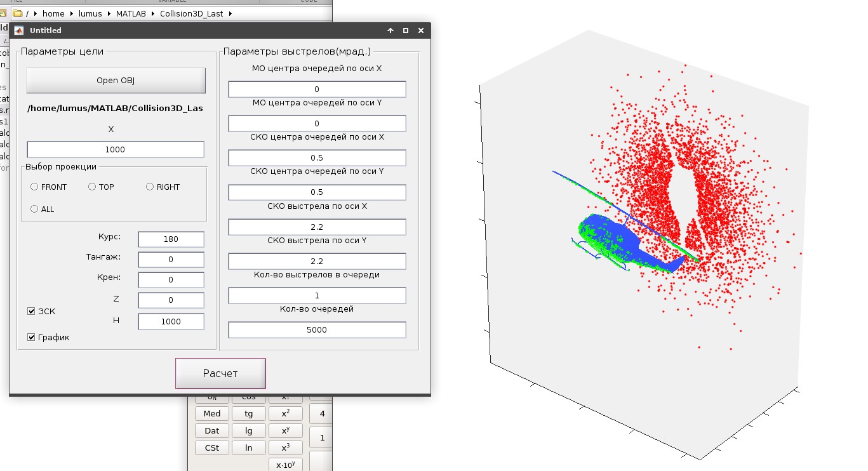The image size is (868, 471).
Task: Click the X field showing 1000
Action: pyautogui.click(x=116, y=150)
